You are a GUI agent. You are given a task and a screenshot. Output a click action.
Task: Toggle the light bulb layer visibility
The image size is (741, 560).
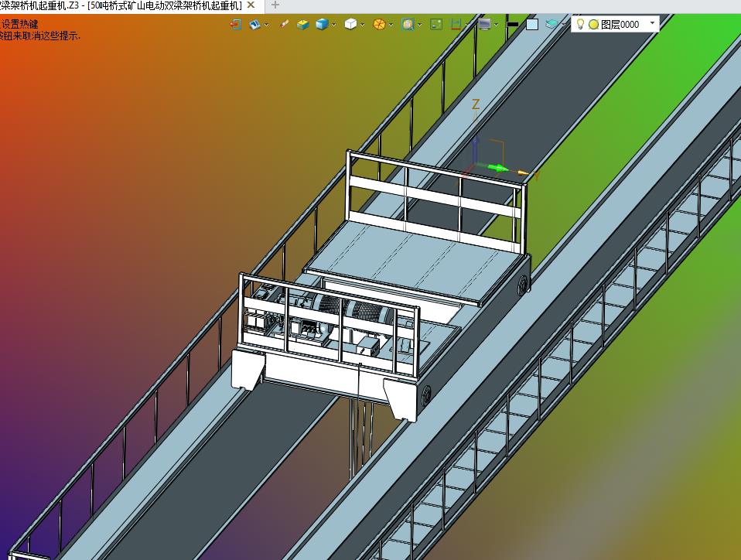click(x=581, y=24)
